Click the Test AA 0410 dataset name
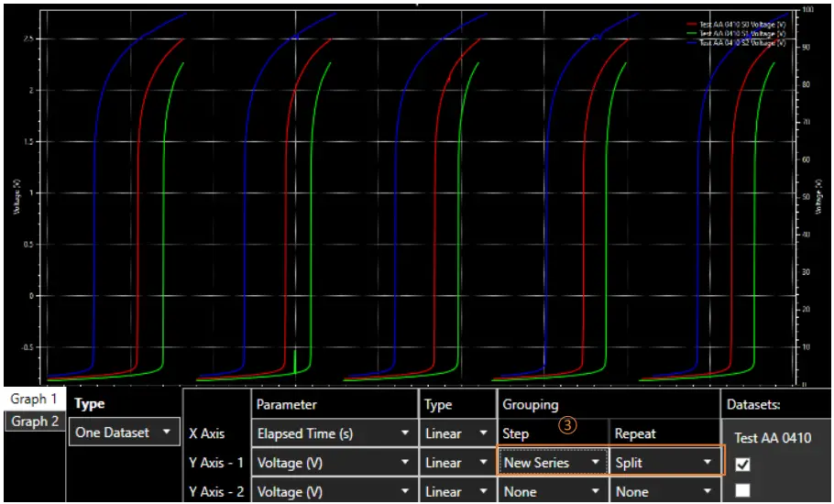834x504 pixels. (773, 438)
